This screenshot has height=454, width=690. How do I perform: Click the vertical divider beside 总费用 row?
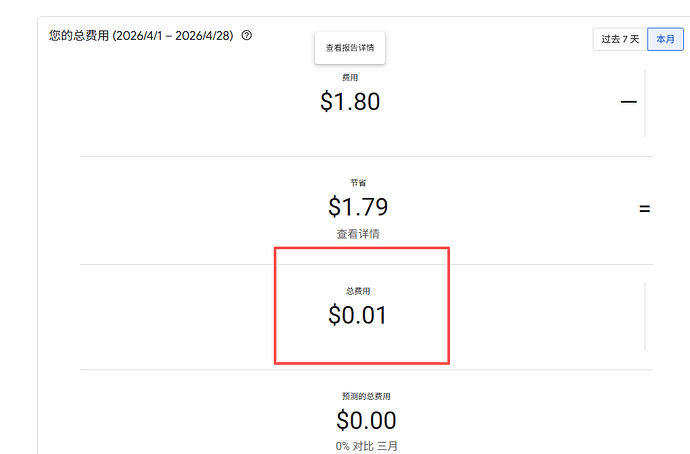[x=645, y=317]
